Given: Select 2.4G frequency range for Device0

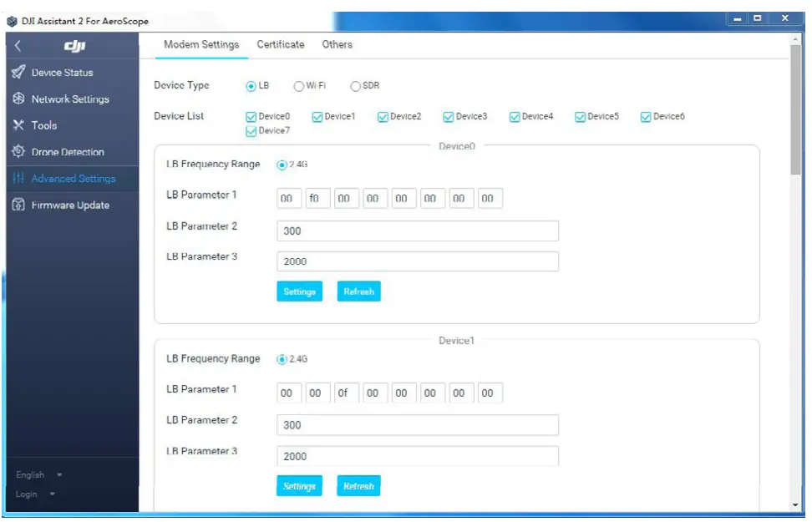Looking at the screenshot, I should tap(282, 165).
